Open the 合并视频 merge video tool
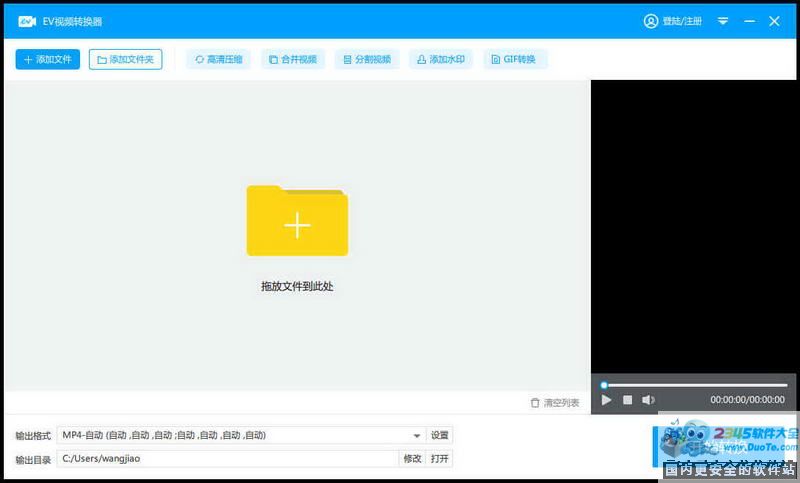This screenshot has width=800, height=483. pyautogui.click(x=295, y=59)
